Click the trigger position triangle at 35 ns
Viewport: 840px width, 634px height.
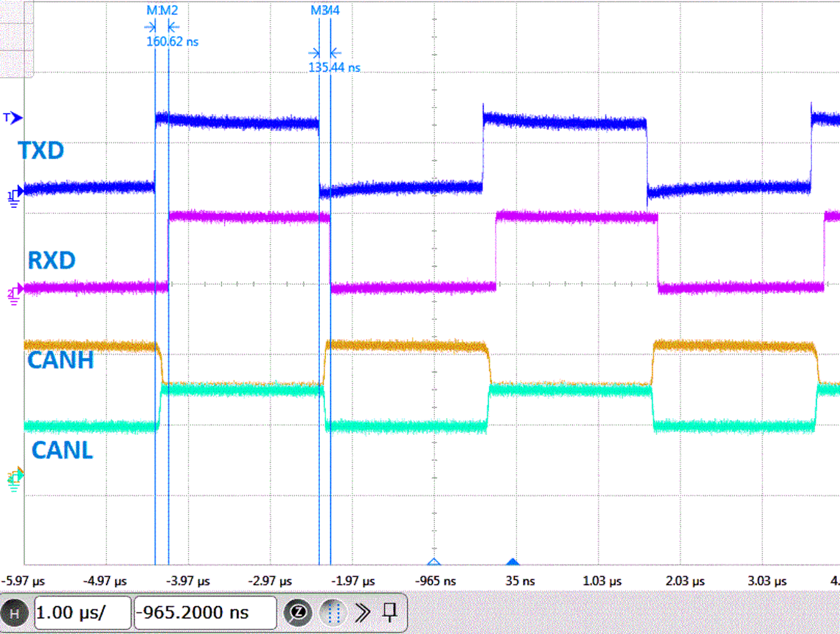click(x=512, y=563)
